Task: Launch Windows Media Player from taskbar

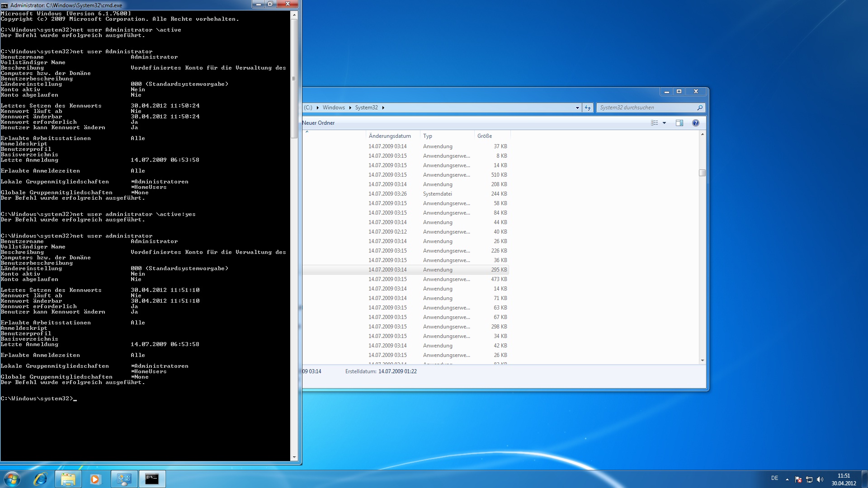Action: click(95, 479)
